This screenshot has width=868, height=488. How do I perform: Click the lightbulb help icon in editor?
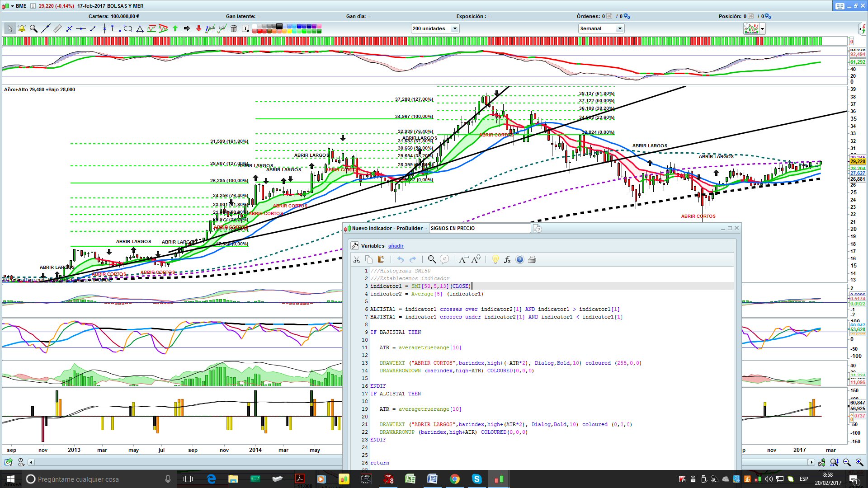pos(495,259)
